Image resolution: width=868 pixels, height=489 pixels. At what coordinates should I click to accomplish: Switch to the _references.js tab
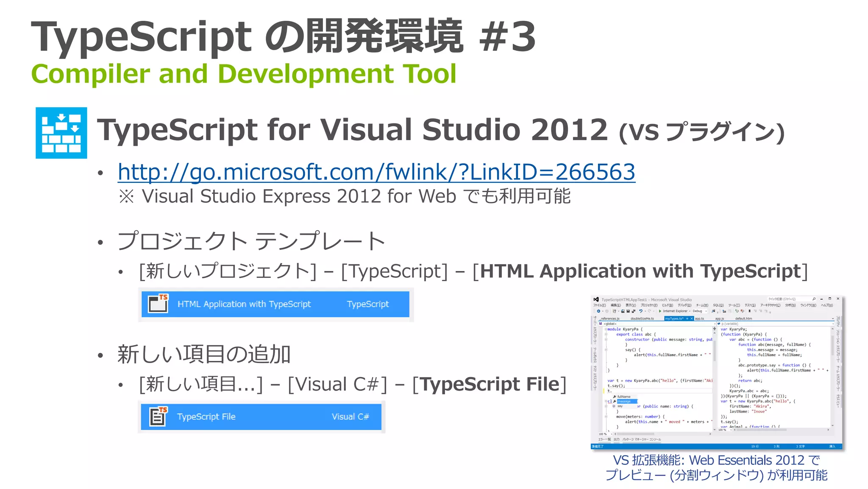609,319
